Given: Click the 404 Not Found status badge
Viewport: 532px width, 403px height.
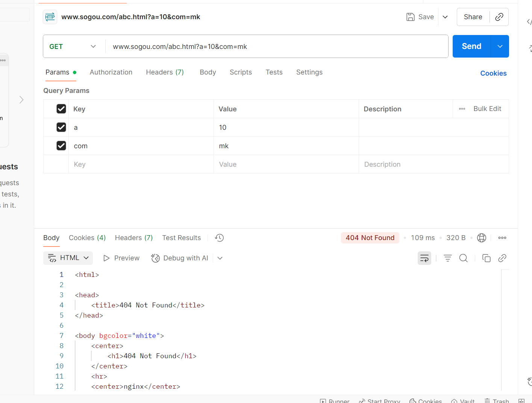Looking at the screenshot, I should (x=370, y=238).
